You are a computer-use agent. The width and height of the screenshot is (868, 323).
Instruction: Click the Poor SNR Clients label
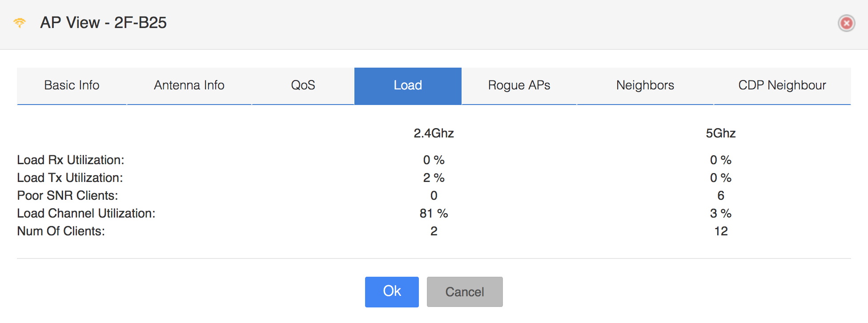coord(68,196)
